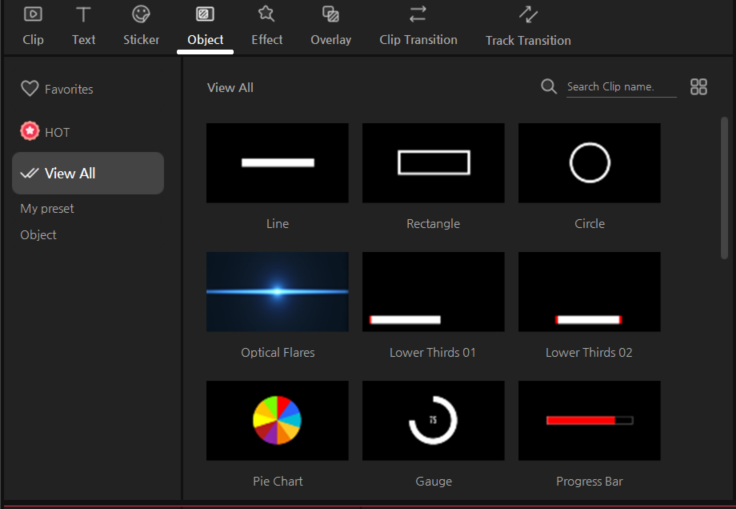This screenshot has width=736, height=509.
Task: Open the Sticker panel icon
Action: pos(141,14)
